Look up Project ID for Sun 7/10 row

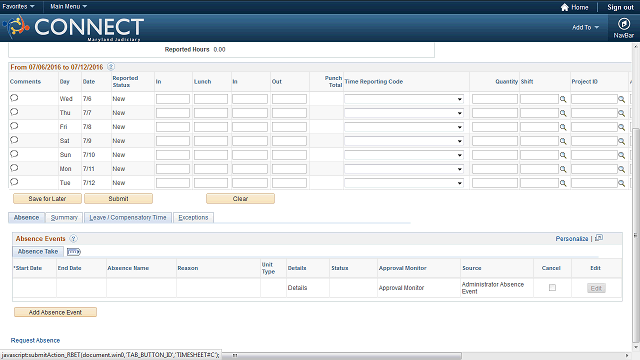point(621,155)
